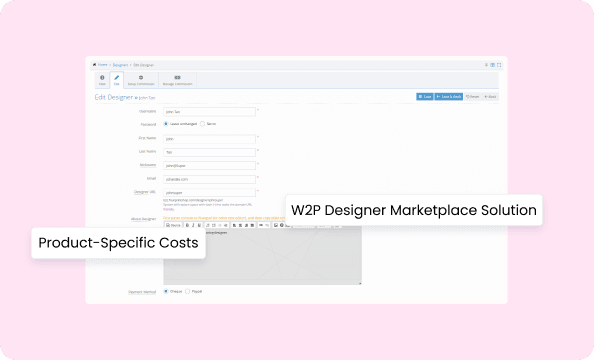
Task: Align text left in editor toolbar
Action: click(x=234, y=225)
